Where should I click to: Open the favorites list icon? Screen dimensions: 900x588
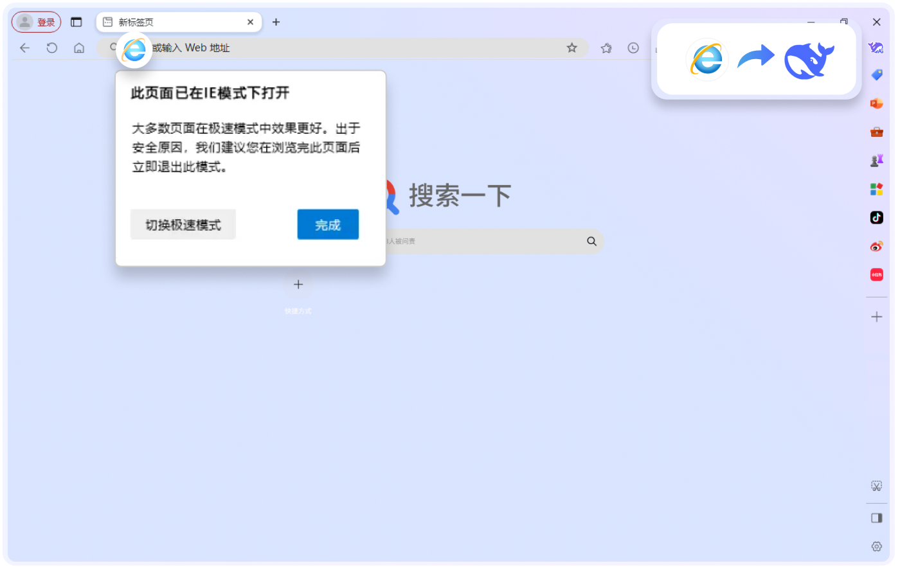pyautogui.click(x=606, y=48)
